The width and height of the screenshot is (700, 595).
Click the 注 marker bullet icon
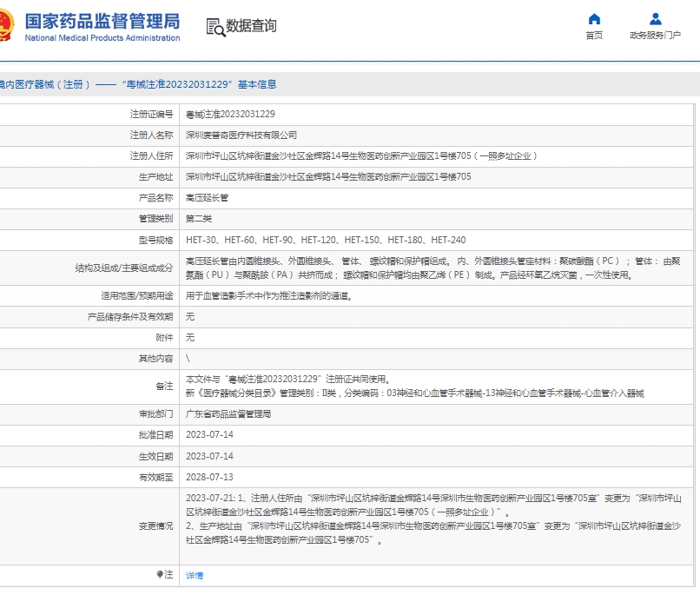pos(160,574)
